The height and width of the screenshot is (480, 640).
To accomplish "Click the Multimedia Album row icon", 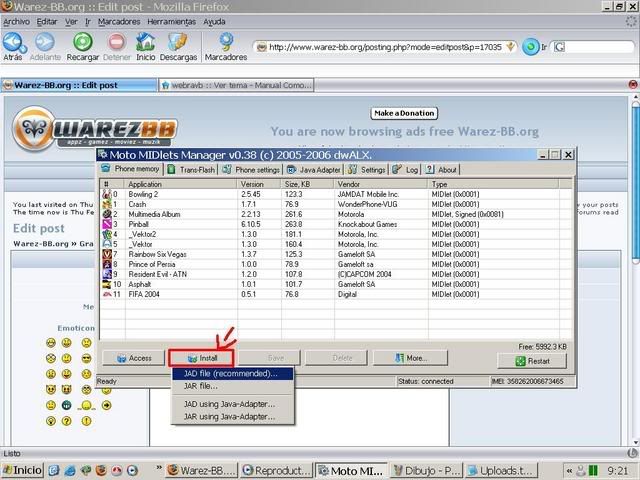I will click(107, 214).
